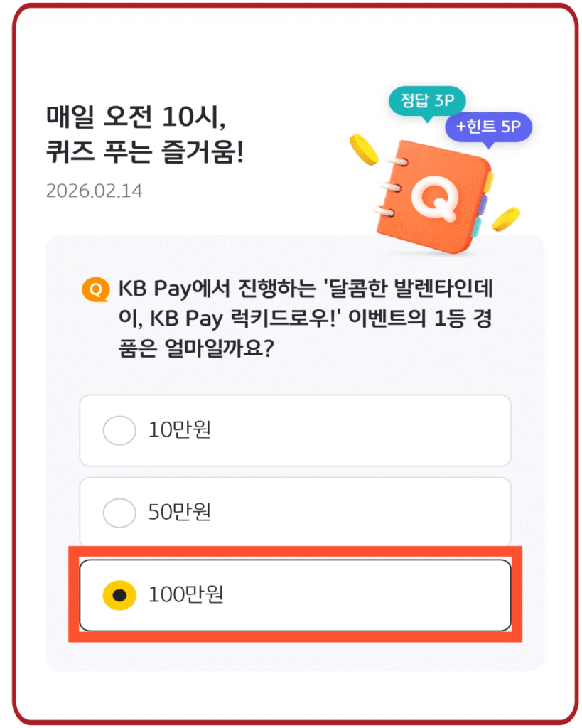Select the 10만원 radio button
This screenshot has height=728, width=582.
coord(119,430)
